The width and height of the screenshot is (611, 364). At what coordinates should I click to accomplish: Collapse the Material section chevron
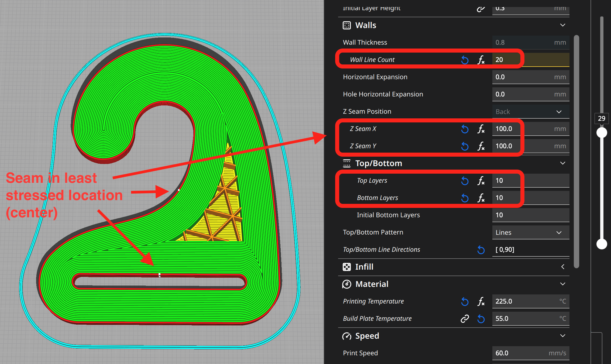click(x=563, y=284)
